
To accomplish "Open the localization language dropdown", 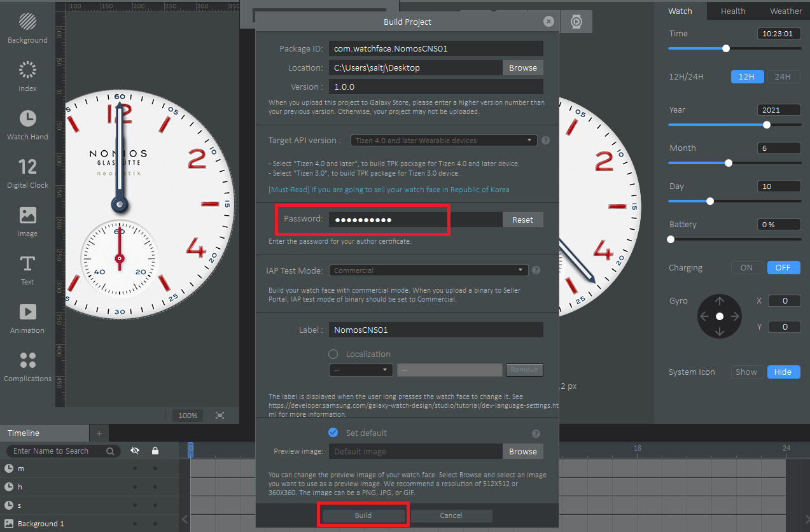I will point(361,370).
